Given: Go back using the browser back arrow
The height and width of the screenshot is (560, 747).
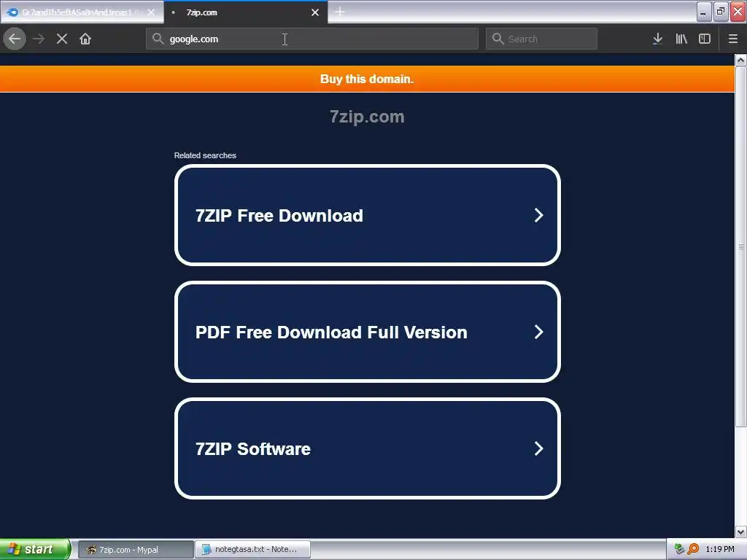Looking at the screenshot, I should coord(15,39).
